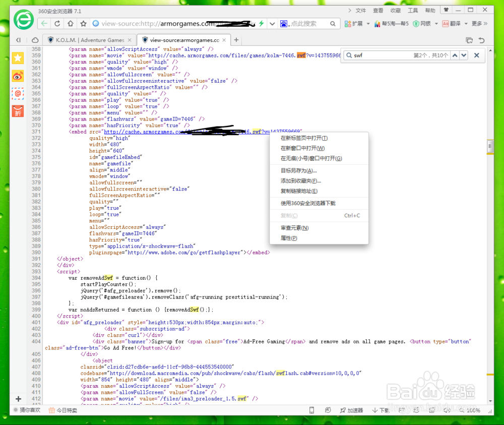Open 猜你喜欢 in status bar

pos(27,410)
